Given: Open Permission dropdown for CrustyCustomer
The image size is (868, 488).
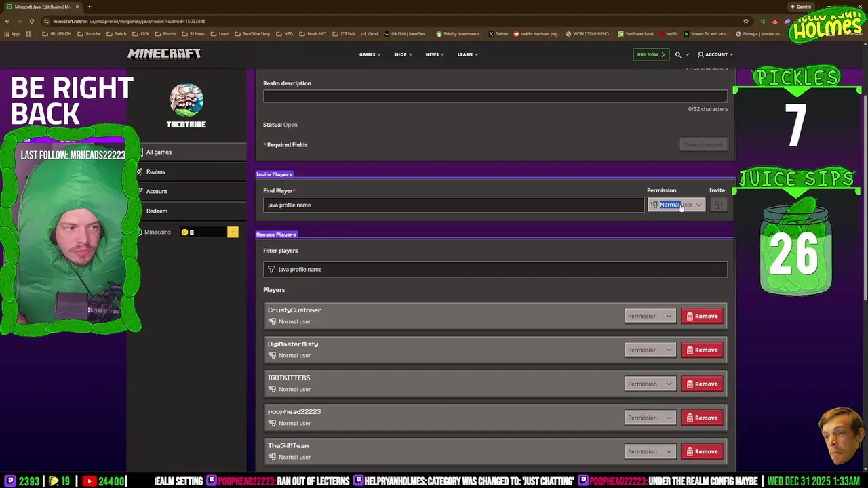Looking at the screenshot, I should pos(650,317).
